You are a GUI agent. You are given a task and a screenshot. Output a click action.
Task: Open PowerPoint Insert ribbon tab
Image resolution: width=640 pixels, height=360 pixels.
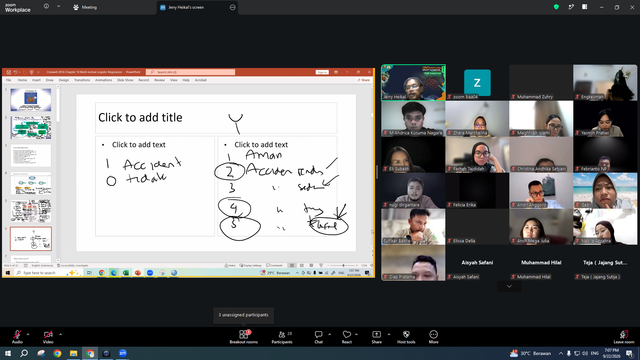(x=36, y=80)
